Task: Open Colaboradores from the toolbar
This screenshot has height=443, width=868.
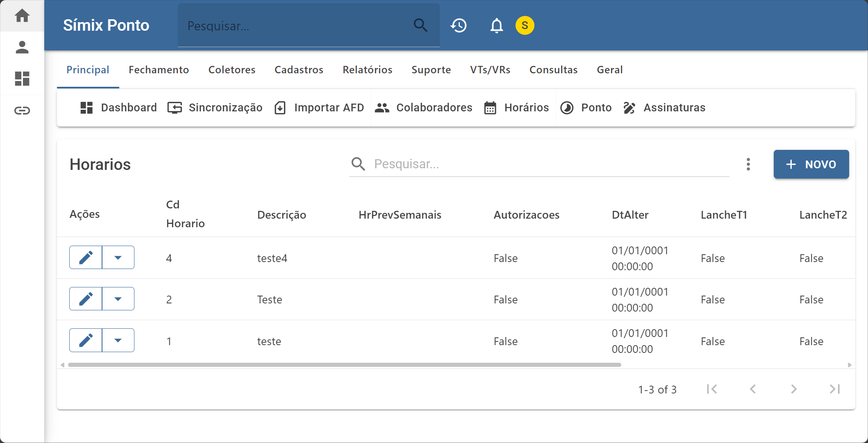Action: [x=424, y=108]
